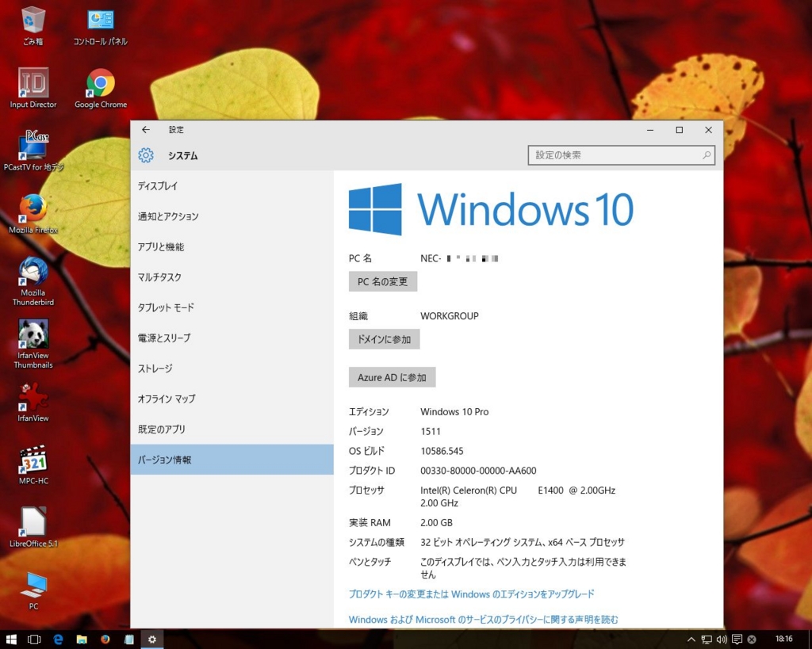
Task: Click the WORKGROUP organization value
Action: 450,315
